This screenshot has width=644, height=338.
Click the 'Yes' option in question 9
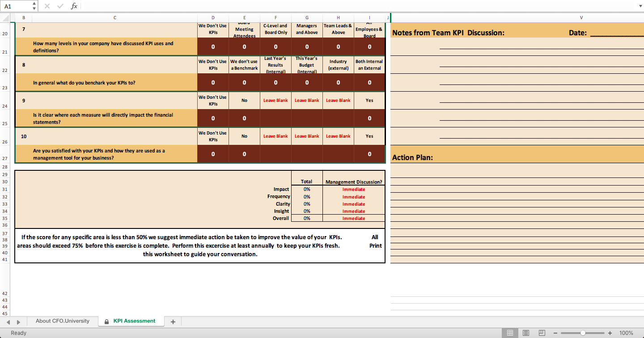(369, 101)
